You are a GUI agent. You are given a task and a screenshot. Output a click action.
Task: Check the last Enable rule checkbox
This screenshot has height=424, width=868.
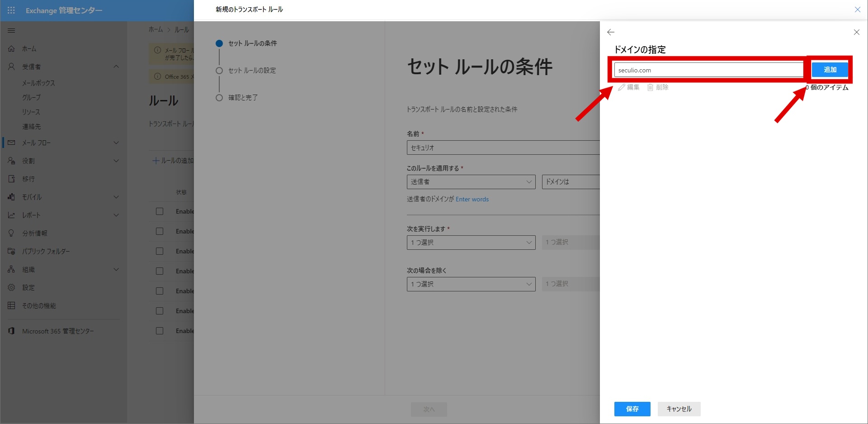coord(159,331)
